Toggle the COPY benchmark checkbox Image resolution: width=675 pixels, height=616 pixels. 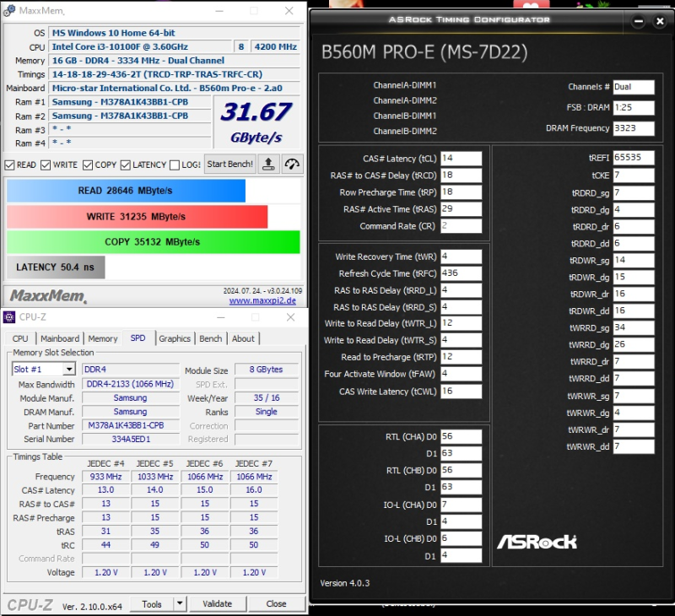tap(88, 165)
